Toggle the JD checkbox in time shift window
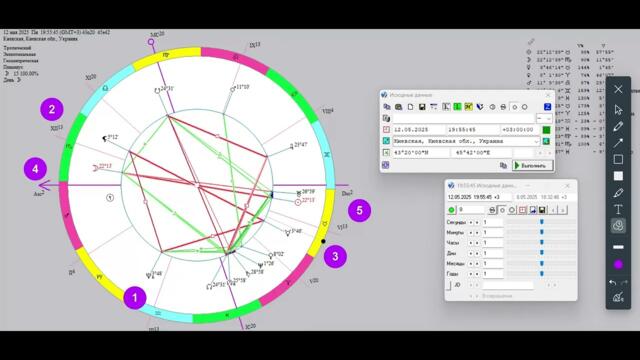640x360 pixels. pos(449,285)
